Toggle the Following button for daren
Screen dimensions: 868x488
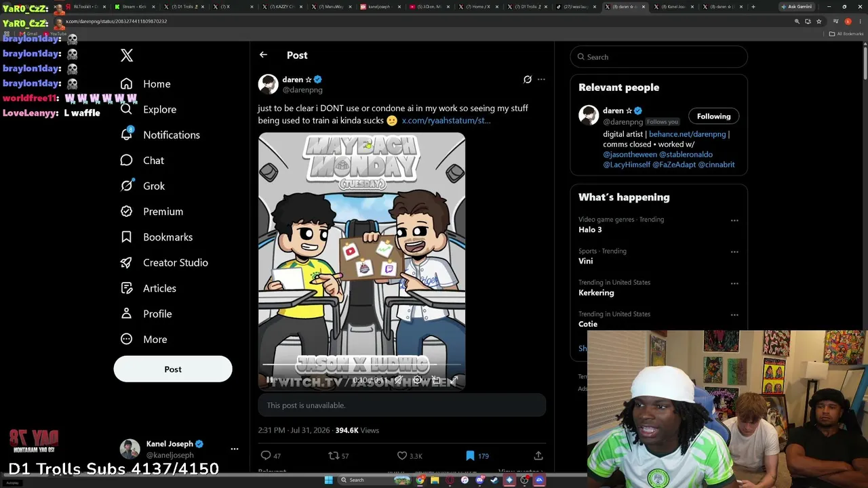713,117
